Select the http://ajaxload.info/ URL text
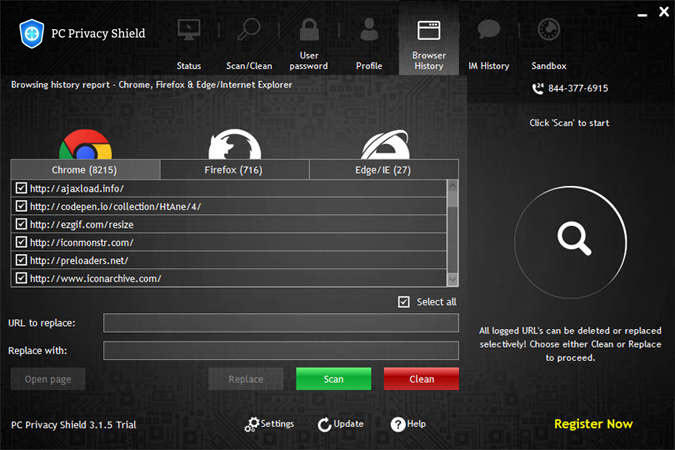675x450 pixels. point(77,189)
